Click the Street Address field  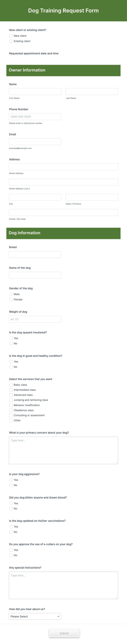[x=63, y=167]
